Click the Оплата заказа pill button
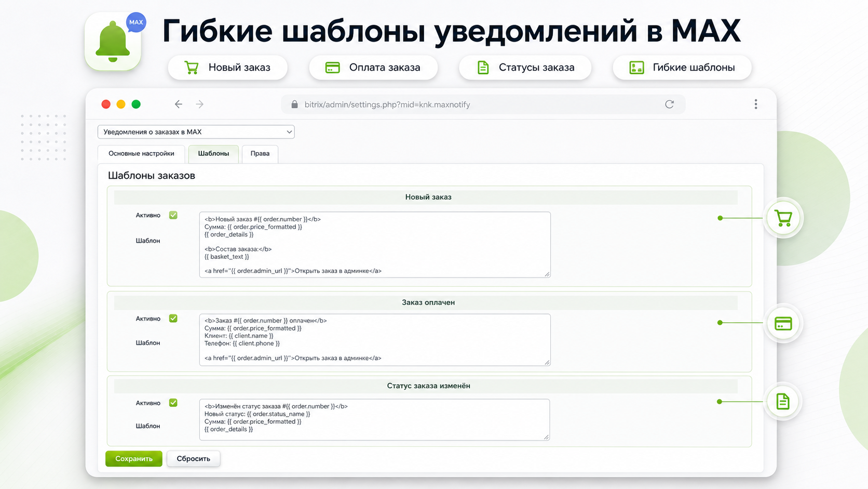The image size is (868, 489). click(373, 68)
